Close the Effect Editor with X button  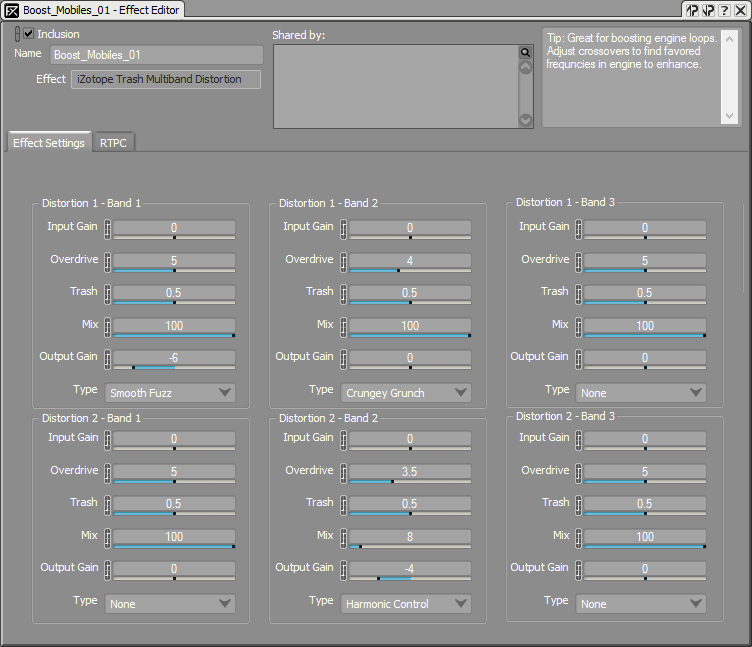pyautogui.click(x=740, y=10)
